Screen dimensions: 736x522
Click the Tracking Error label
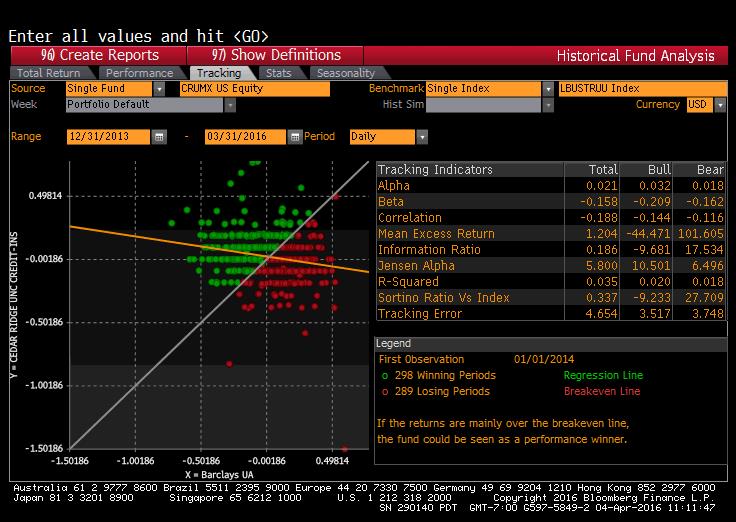click(x=420, y=314)
